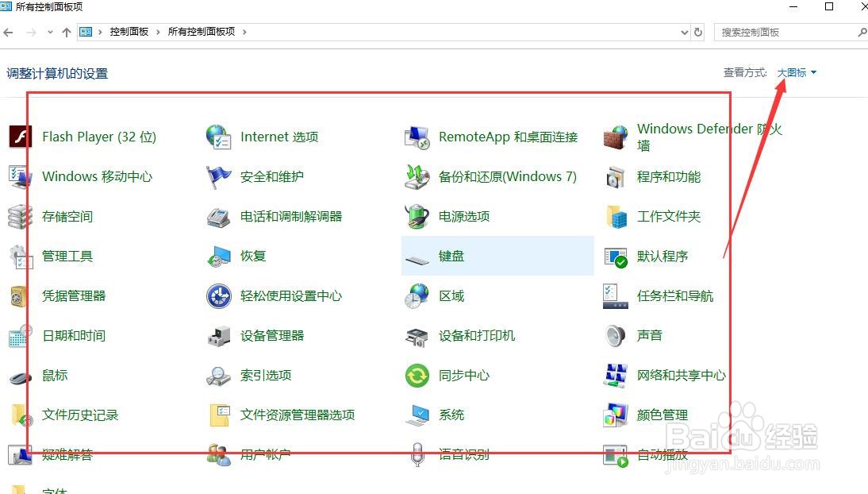This screenshot has width=868, height=494.
Task: Click the address bar computer icon
Action: 86,32
